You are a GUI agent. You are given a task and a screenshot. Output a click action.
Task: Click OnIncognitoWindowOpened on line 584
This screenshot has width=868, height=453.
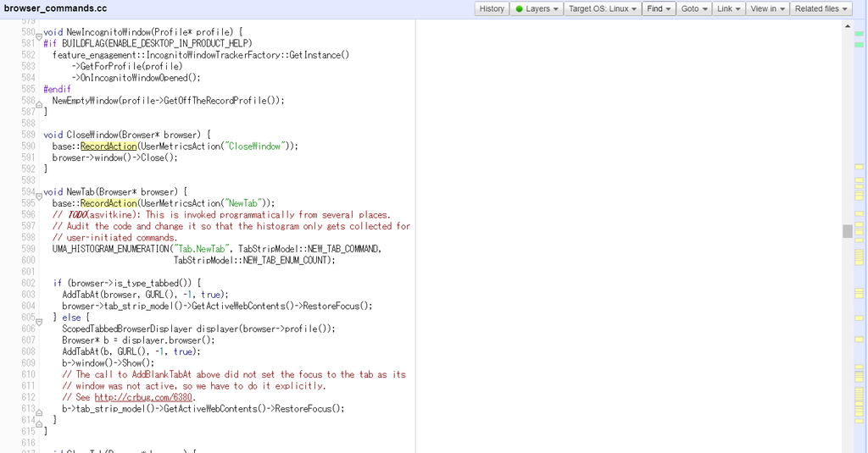(134, 77)
